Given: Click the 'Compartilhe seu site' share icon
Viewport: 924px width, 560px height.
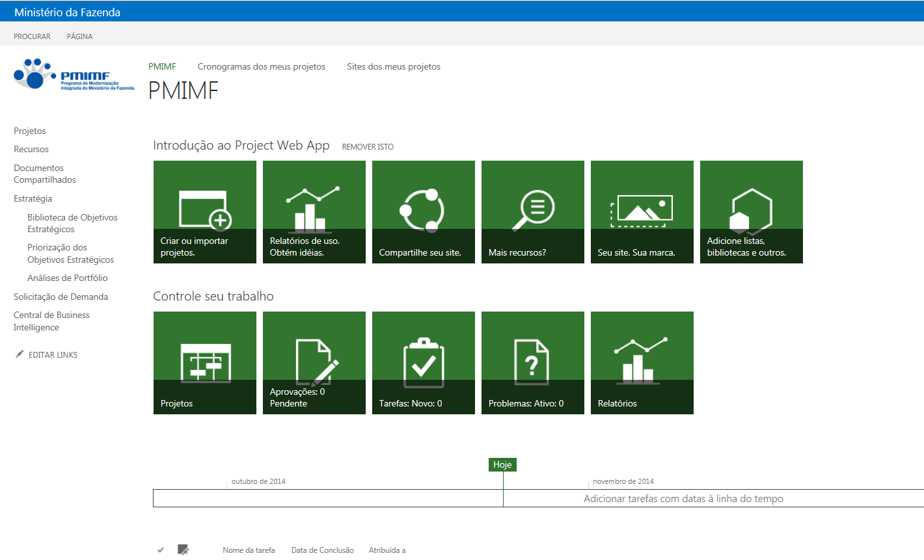Looking at the screenshot, I should (x=422, y=210).
